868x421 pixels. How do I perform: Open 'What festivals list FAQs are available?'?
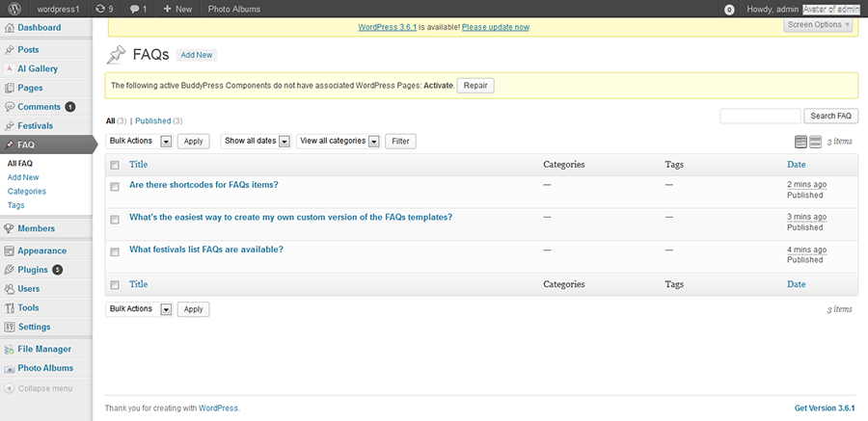pyautogui.click(x=206, y=250)
